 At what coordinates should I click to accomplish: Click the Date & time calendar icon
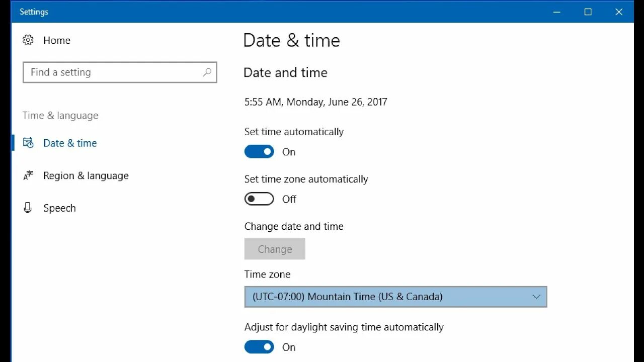[x=28, y=143]
